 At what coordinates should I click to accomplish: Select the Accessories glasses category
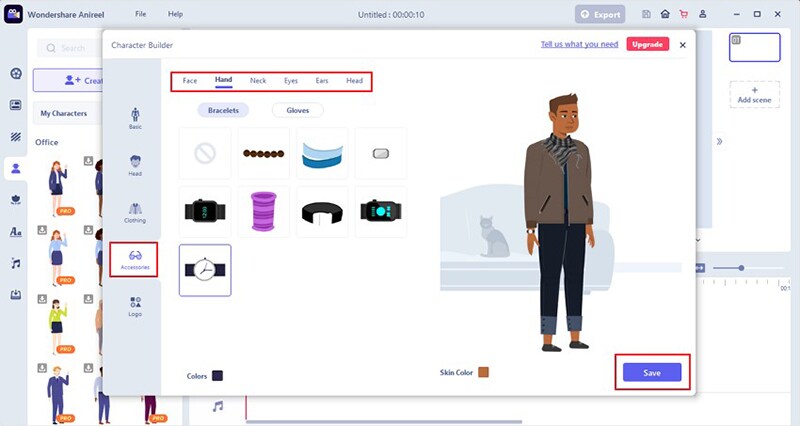pyautogui.click(x=134, y=260)
